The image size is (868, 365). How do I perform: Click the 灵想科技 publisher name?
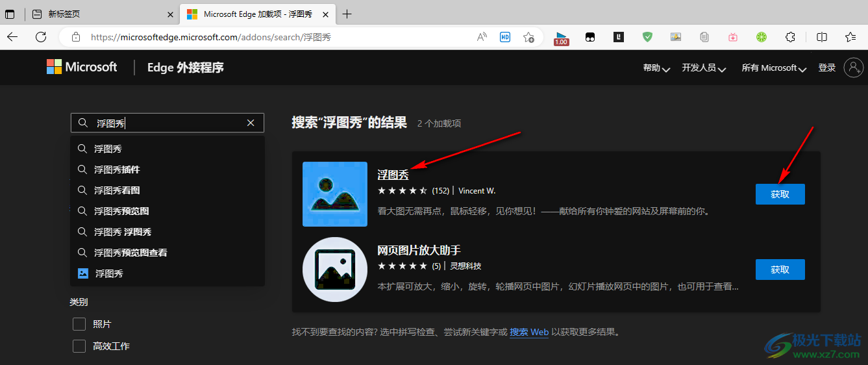tap(465, 266)
